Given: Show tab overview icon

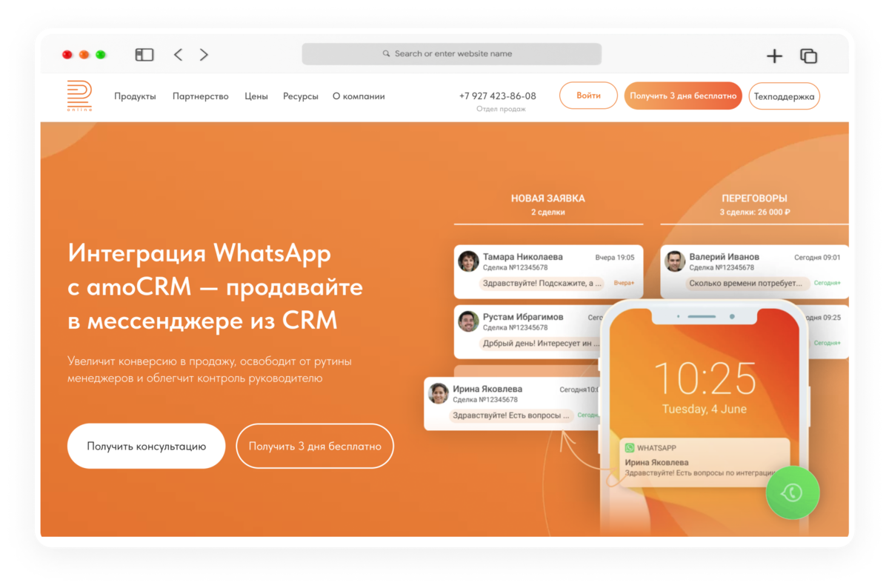Looking at the screenshot, I should (808, 56).
